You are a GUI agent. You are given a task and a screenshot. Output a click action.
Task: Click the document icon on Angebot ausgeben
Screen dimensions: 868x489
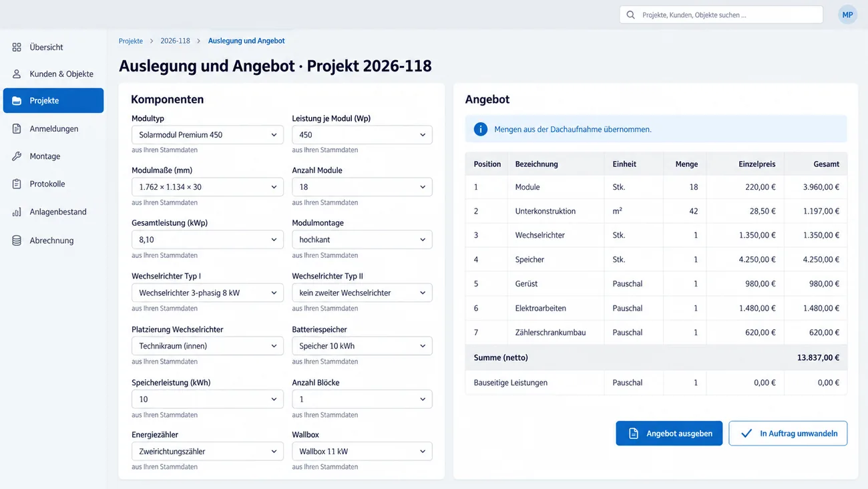(x=634, y=434)
